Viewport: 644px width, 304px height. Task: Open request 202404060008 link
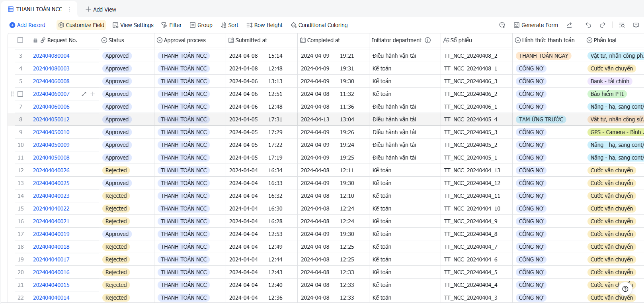pyautogui.click(x=51, y=81)
